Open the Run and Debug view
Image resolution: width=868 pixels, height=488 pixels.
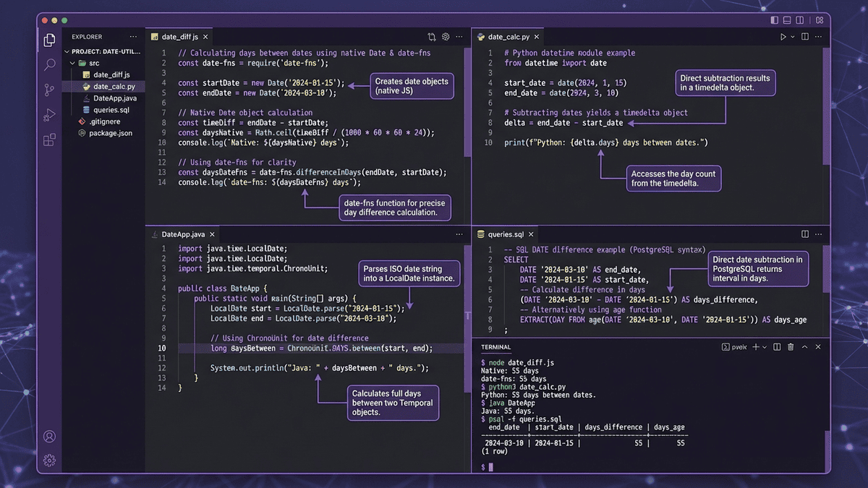pyautogui.click(x=49, y=115)
